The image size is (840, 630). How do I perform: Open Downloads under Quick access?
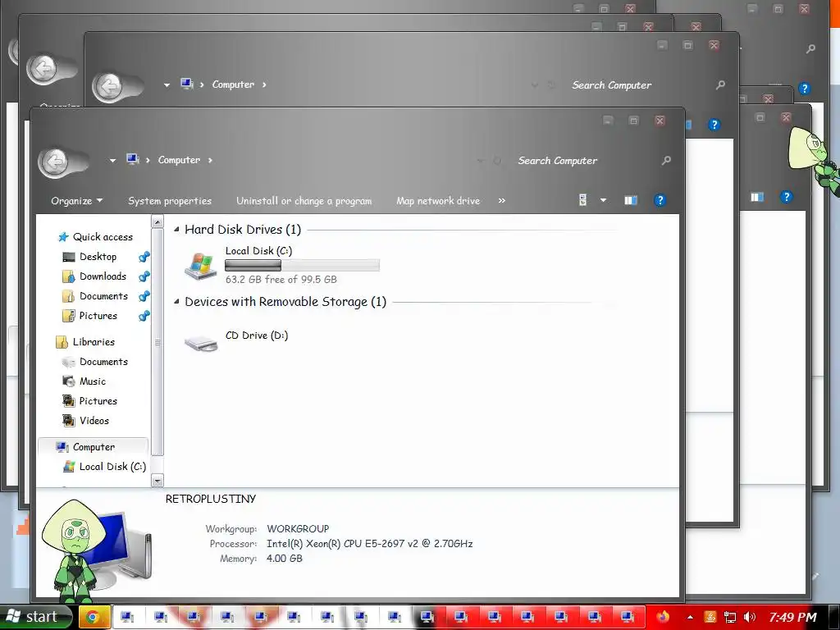tap(103, 276)
